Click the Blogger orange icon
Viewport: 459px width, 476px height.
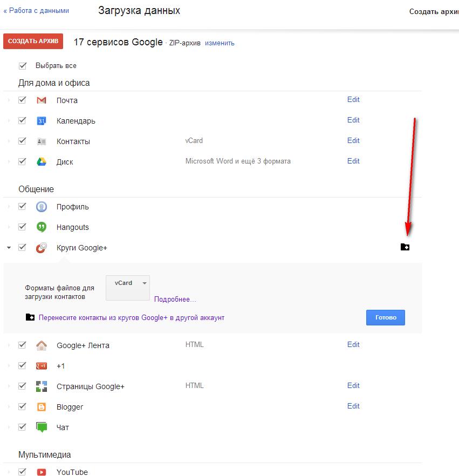click(x=42, y=407)
